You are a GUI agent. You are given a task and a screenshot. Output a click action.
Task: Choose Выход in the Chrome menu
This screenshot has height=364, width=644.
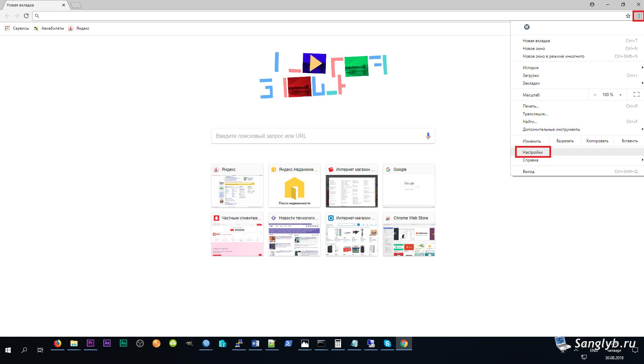click(x=577, y=172)
